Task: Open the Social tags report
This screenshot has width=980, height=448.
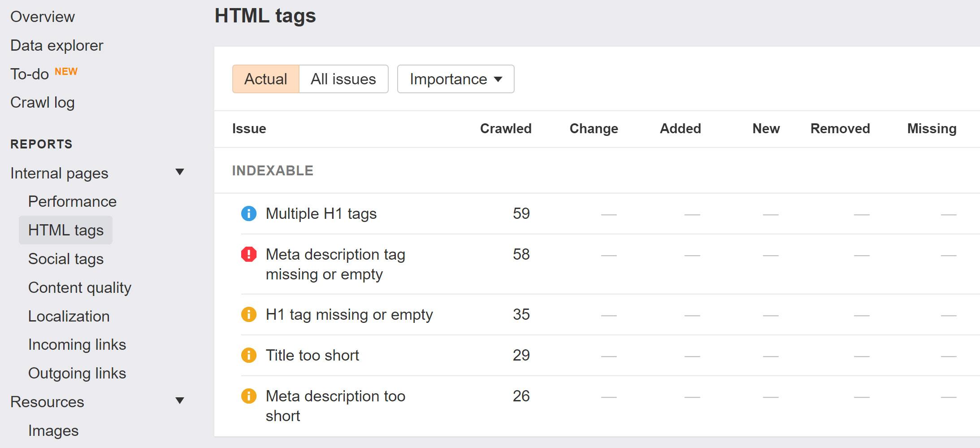Action: coord(66,259)
